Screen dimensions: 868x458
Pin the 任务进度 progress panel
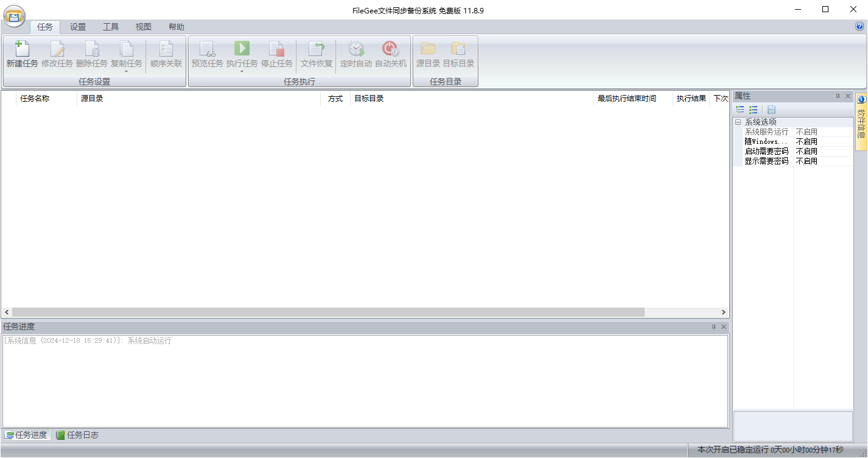(x=714, y=327)
